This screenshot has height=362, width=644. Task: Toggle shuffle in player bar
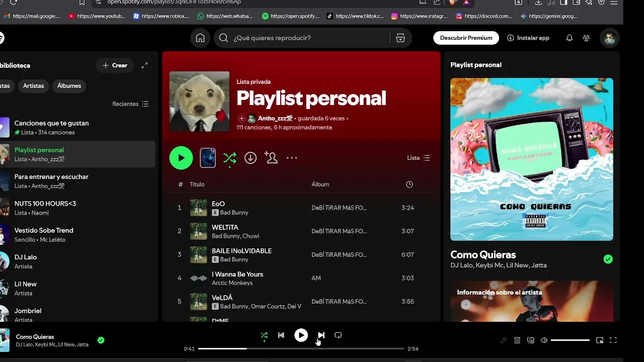tap(264, 335)
